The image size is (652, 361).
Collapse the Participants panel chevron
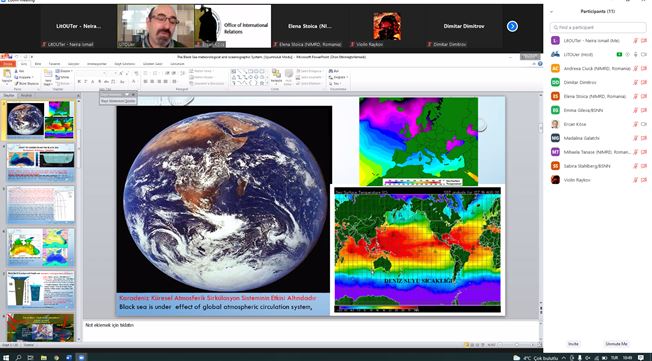pyautogui.click(x=551, y=12)
